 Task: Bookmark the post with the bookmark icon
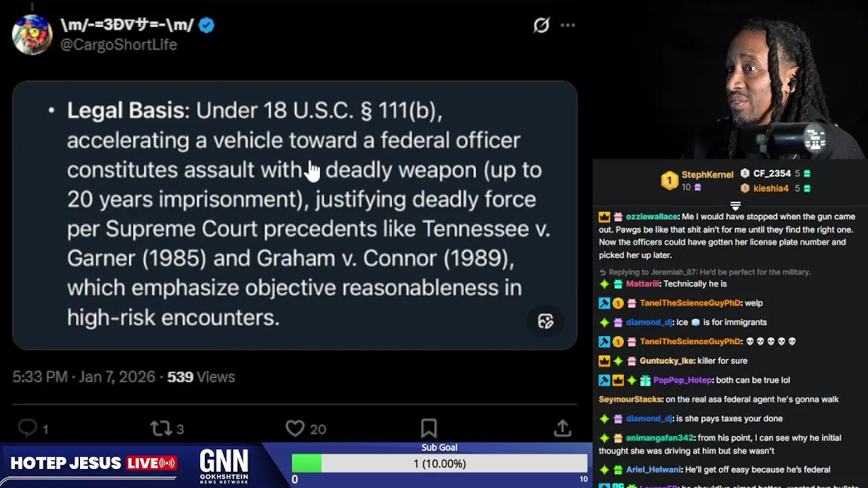429,428
